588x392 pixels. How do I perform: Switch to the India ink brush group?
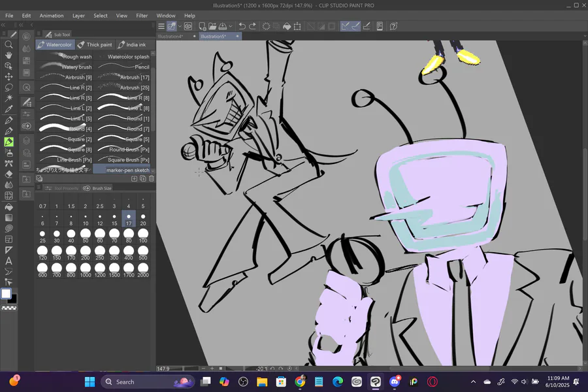point(132,44)
